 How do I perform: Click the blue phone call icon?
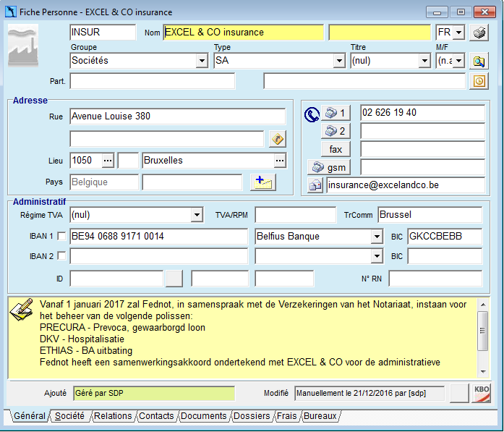(312, 114)
